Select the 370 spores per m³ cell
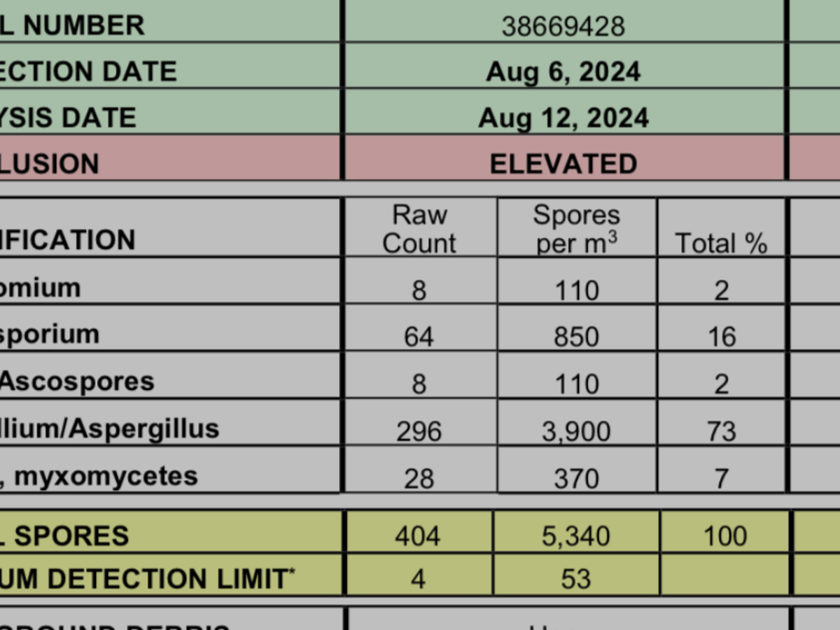 (576, 479)
